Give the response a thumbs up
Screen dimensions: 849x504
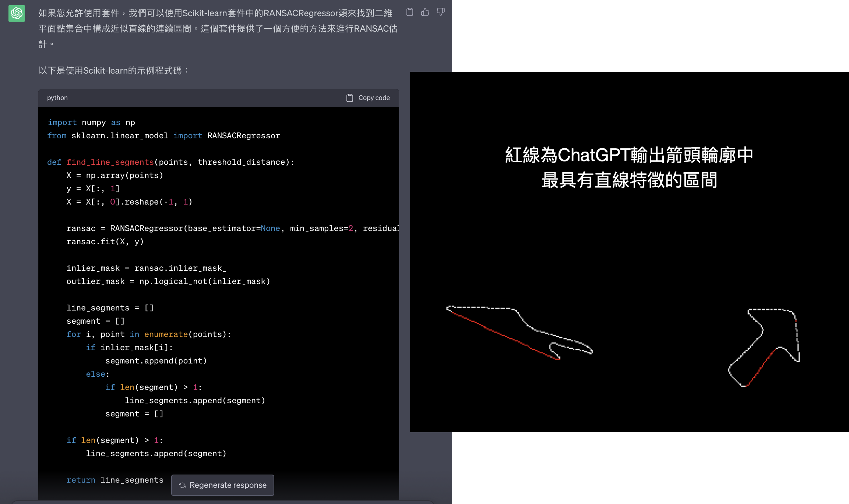(425, 12)
